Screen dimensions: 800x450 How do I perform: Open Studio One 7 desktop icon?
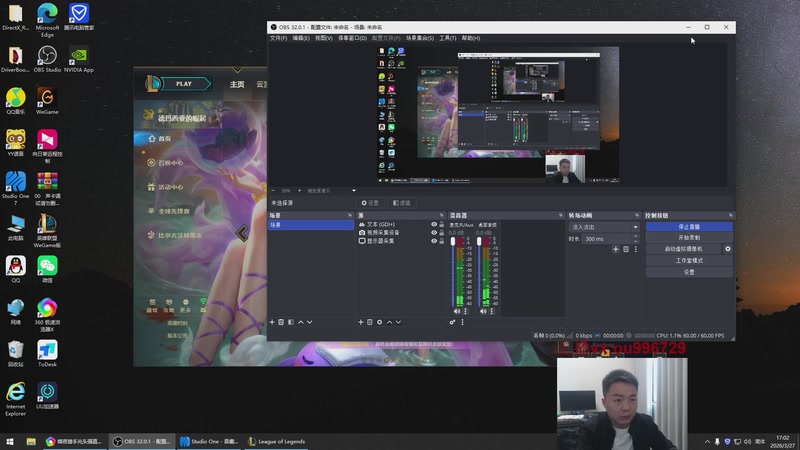[x=15, y=188]
